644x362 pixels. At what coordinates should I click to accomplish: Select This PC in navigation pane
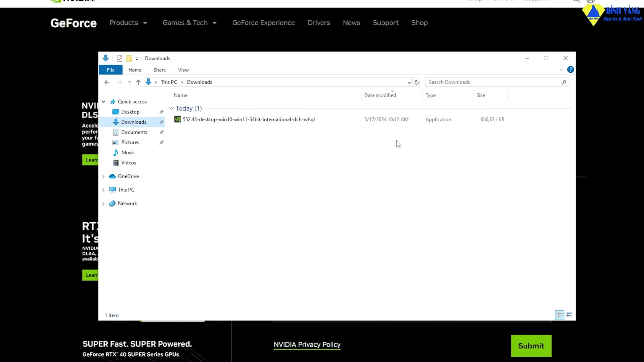coord(126,190)
